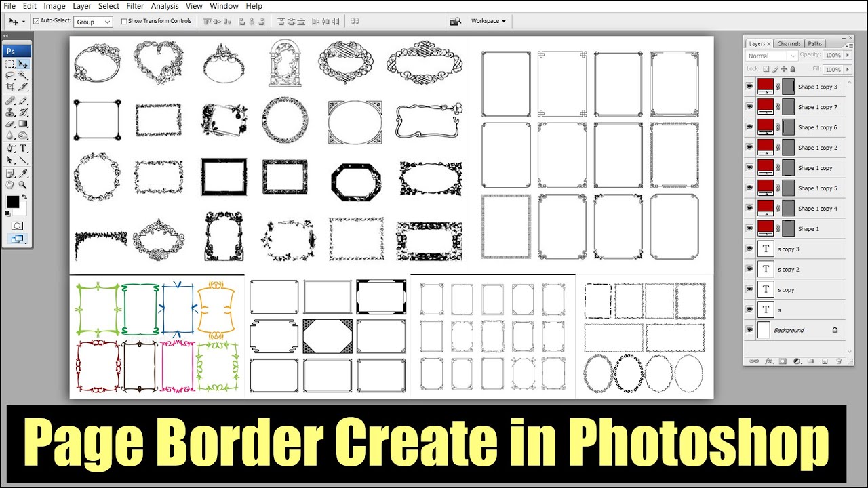The height and width of the screenshot is (488, 868).
Task: Select the Pen tool
Action: pos(10,149)
